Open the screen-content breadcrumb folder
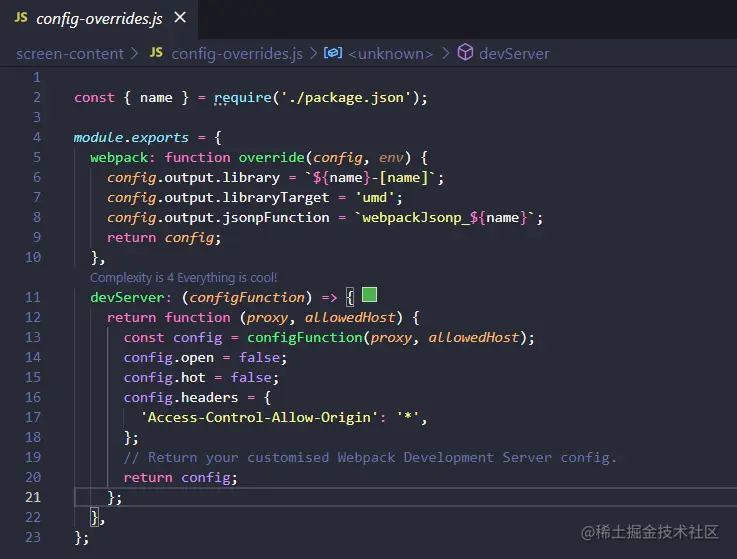 coord(70,54)
